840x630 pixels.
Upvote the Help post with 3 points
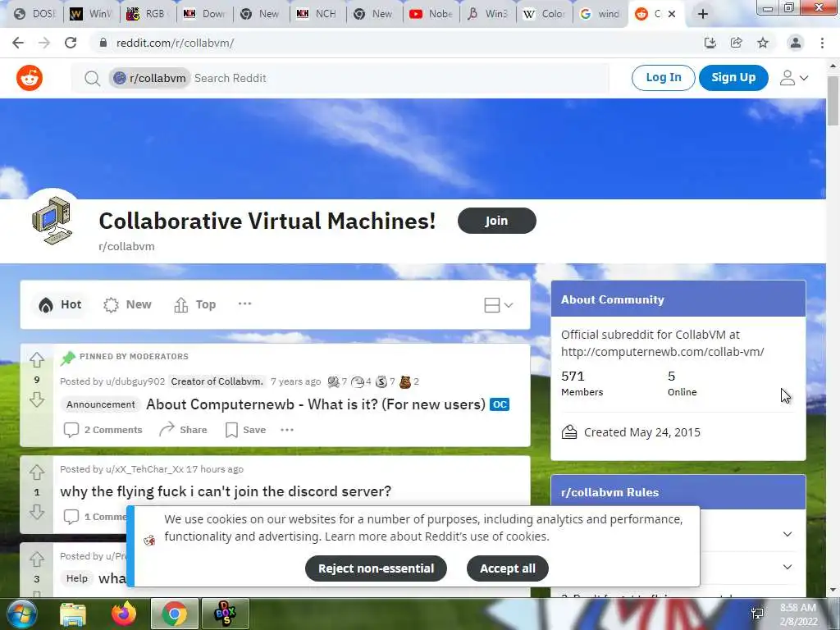tap(36, 559)
